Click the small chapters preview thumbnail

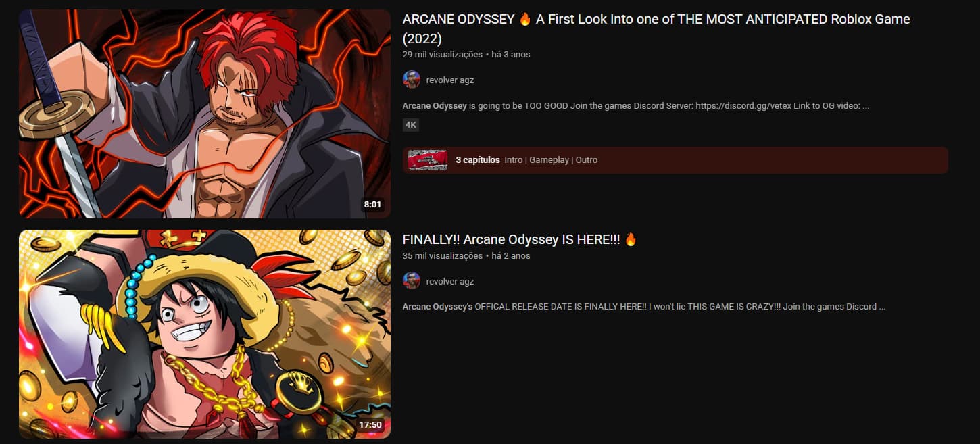point(428,160)
